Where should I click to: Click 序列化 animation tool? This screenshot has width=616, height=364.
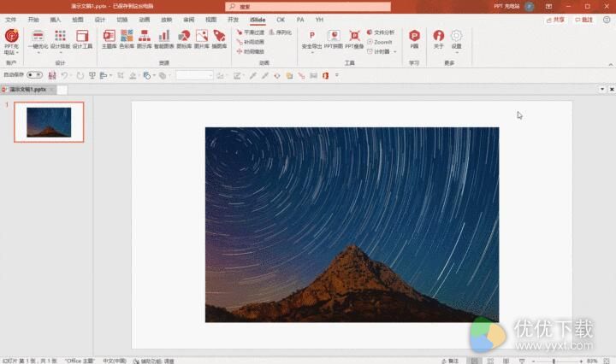(x=280, y=32)
